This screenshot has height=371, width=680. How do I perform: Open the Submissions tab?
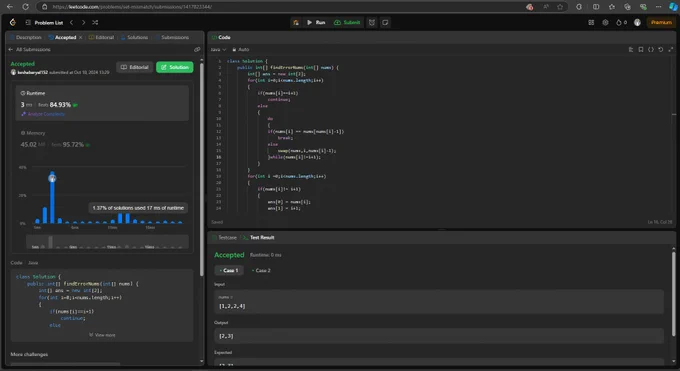pos(172,37)
